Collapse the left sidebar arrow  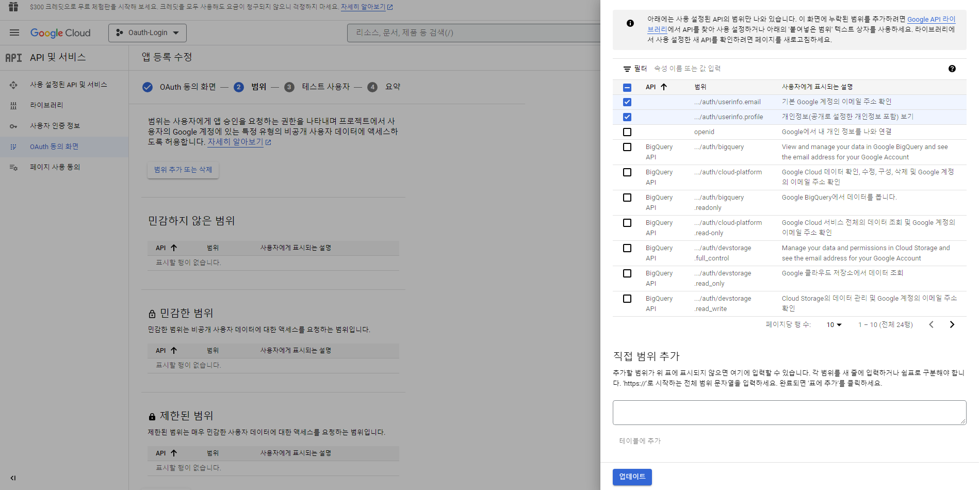tap(13, 478)
